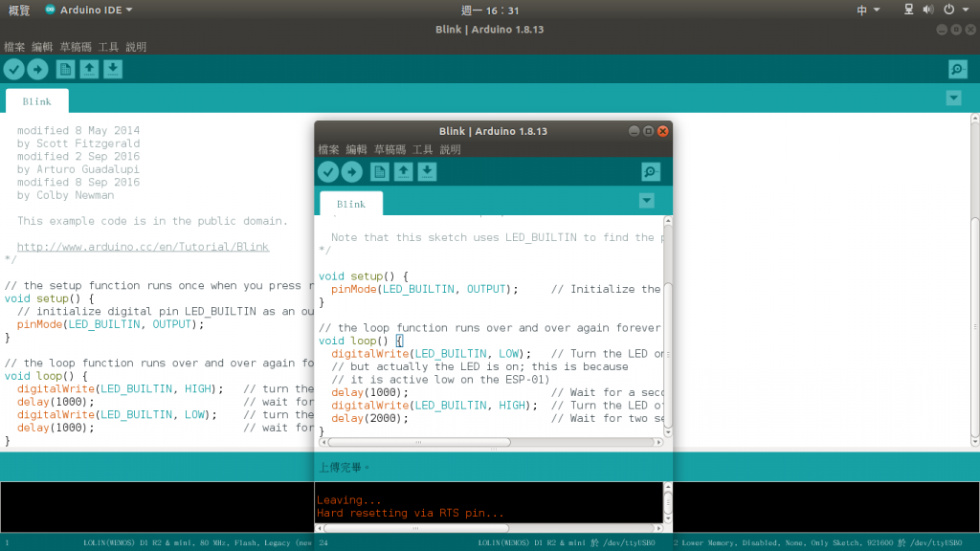This screenshot has width=980, height=551.
Task: Click 'delay(2000);' line in front editor
Action: 370,419
